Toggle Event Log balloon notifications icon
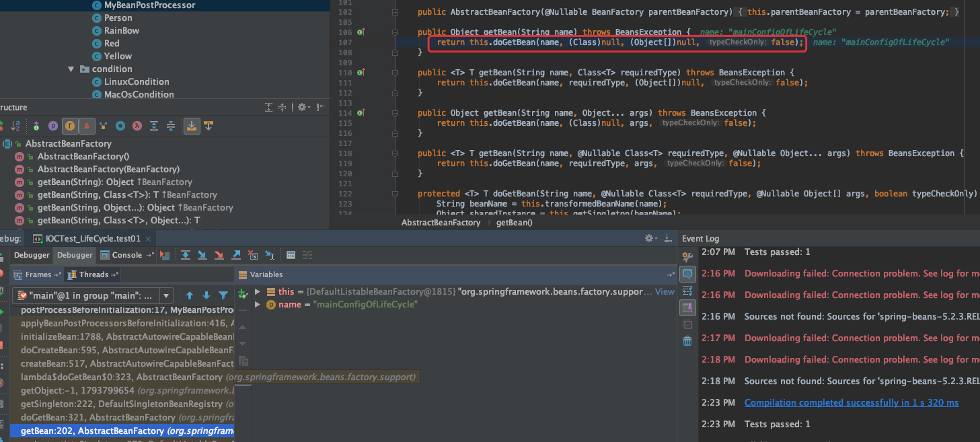This screenshot has width=980, height=442. click(x=687, y=274)
